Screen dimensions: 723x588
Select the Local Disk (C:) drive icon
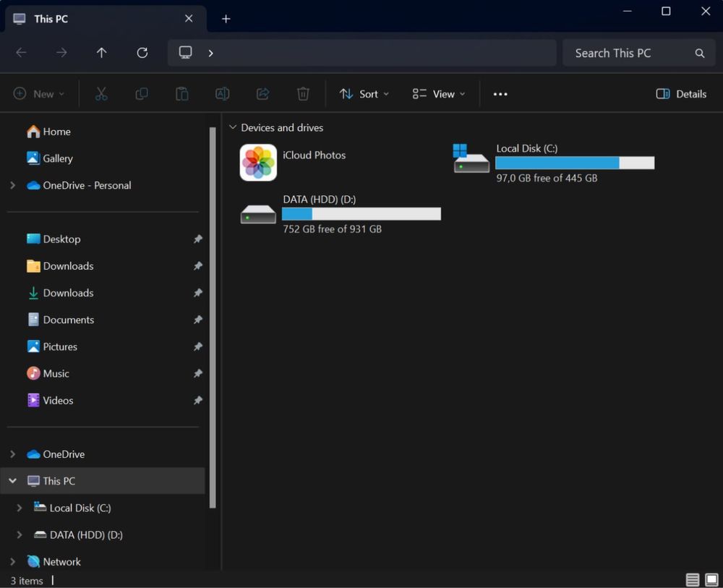tap(471, 158)
